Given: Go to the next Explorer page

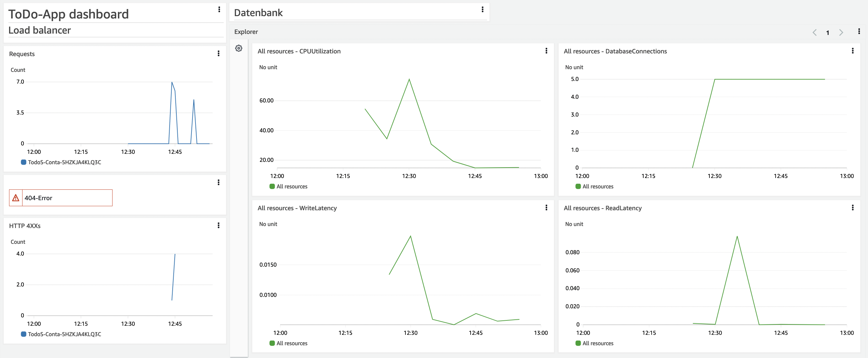Looking at the screenshot, I should tap(841, 33).
